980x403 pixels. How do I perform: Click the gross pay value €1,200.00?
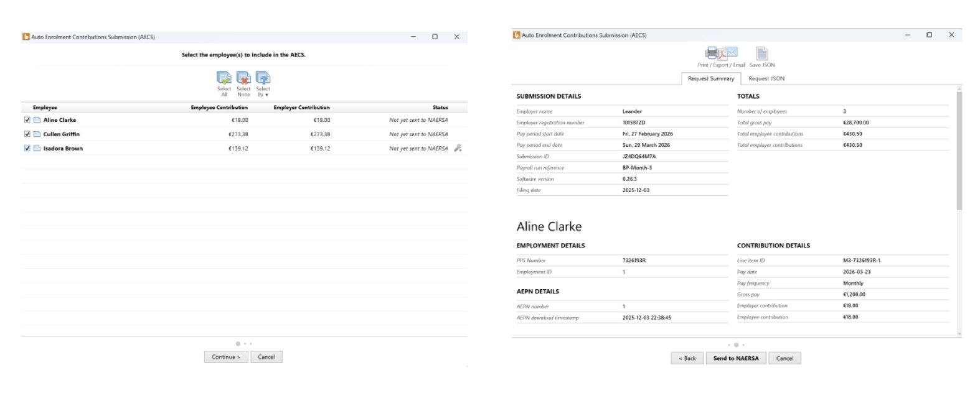click(x=854, y=294)
